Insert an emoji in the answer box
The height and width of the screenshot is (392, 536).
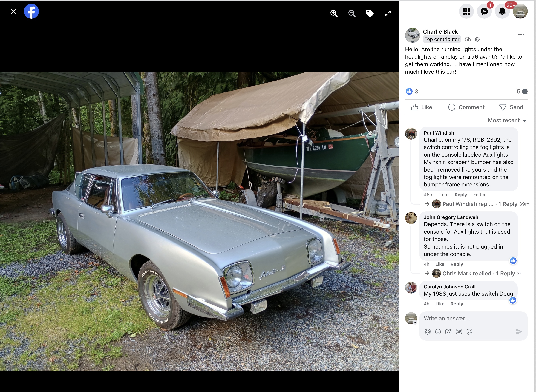pos(438,332)
